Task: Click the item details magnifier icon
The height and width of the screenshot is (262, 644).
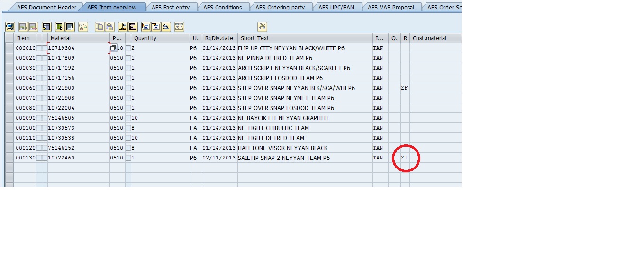Action: [10, 27]
